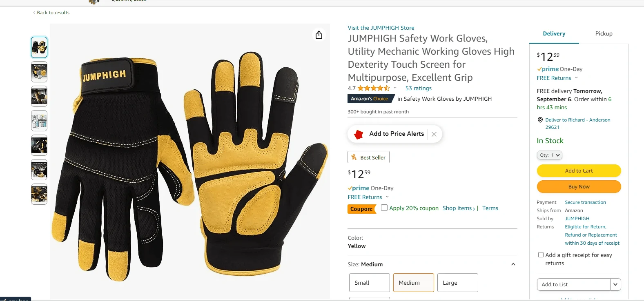Open the Qty quantity dropdown
Screen dimensions: 644x301
pos(550,155)
